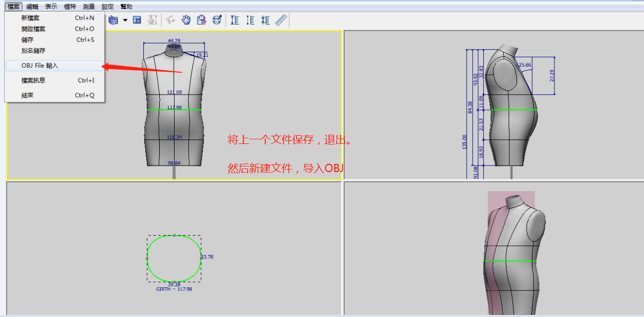This screenshot has height=317, width=644.
Task: Open the 設定 menu
Action: (108, 7)
